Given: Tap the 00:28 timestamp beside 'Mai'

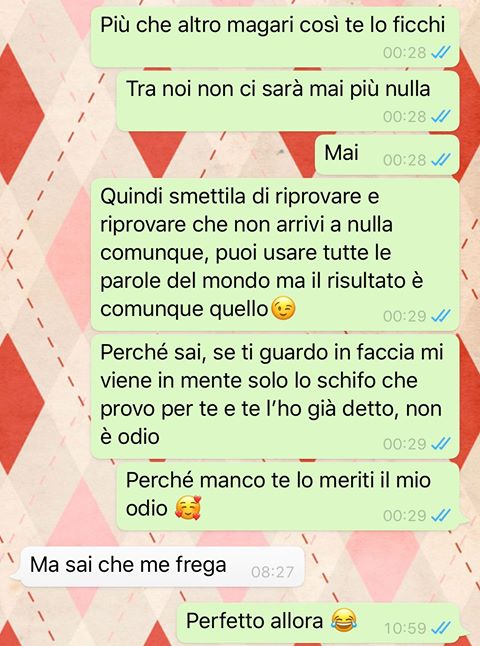Looking at the screenshot, I should coord(405,160).
